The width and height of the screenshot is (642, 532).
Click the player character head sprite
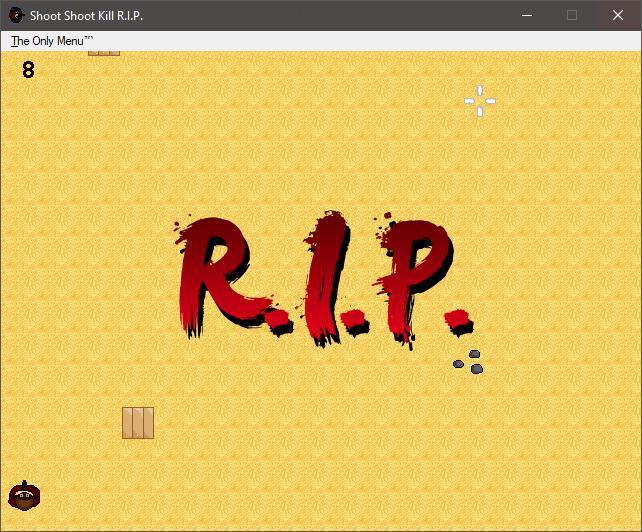point(24,496)
